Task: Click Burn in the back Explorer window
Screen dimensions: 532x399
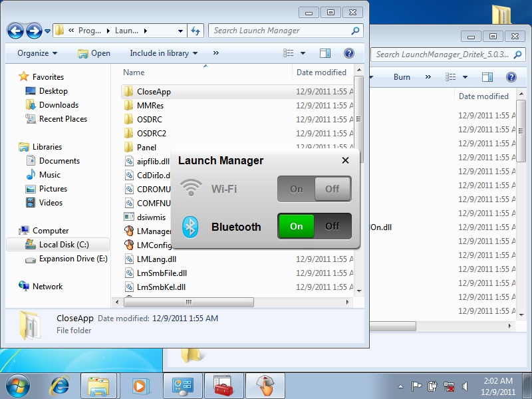Action: click(402, 77)
